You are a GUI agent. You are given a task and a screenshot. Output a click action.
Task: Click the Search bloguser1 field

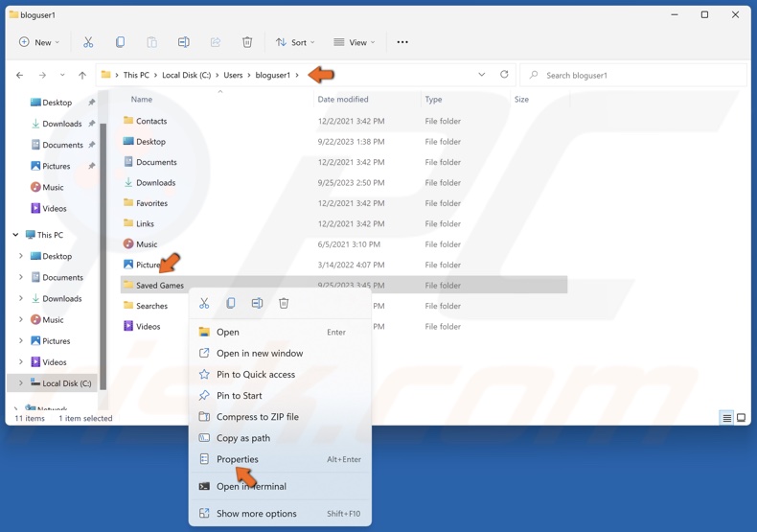(634, 76)
